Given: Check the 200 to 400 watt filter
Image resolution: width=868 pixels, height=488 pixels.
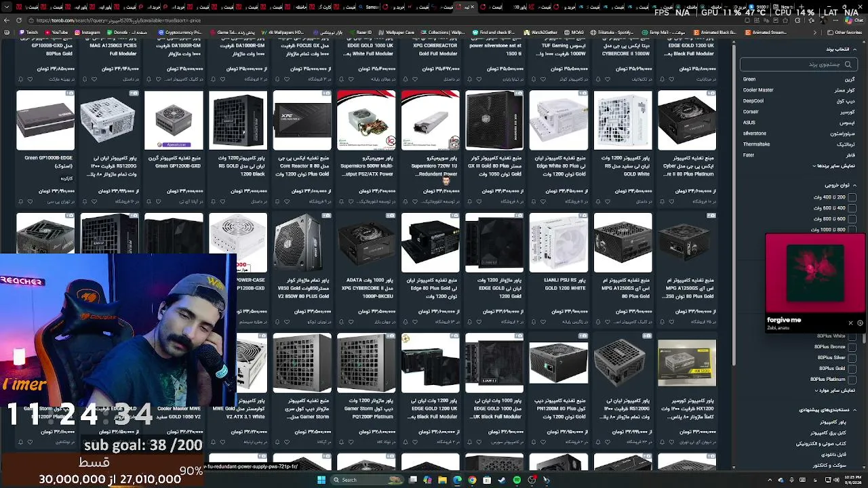Looking at the screenshot, I should 851,197.
